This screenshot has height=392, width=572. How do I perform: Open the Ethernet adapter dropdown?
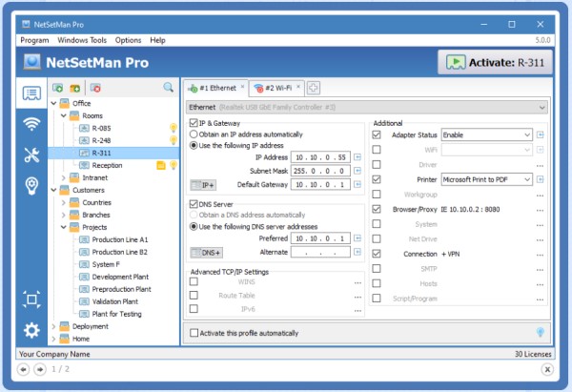tap(367, 108)
